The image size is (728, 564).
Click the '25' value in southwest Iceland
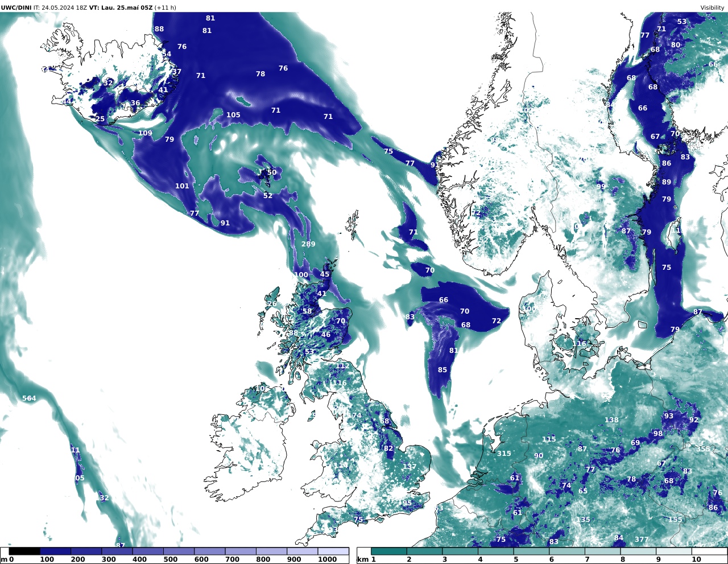(x=100, y=119)
